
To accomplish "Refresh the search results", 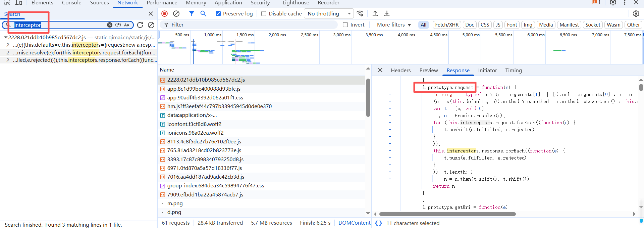I will 140,25.
